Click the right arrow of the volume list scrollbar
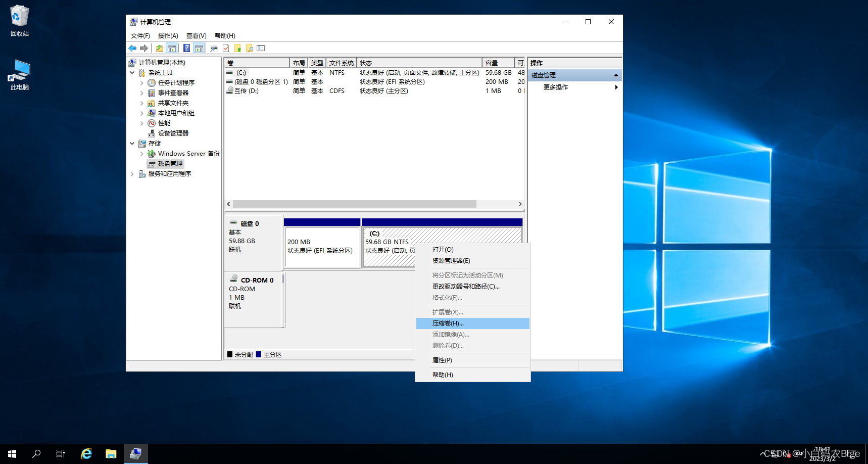Screen dimensions: 868x464 pyautogui.click(x=520, y=204)
